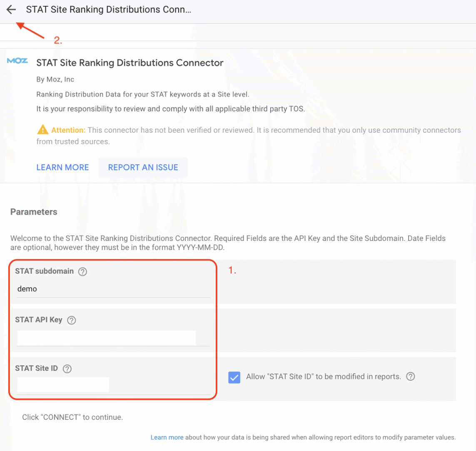Click the 'Click "CONNECT" to continue' text
This screenshot has width=476, height=451.
click(72, 417)
